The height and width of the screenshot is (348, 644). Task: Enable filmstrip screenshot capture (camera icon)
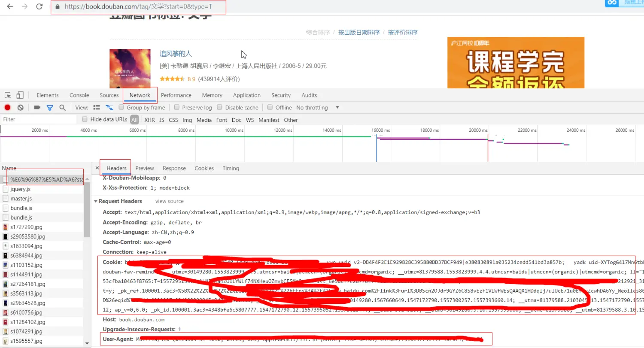pos(38,107)
